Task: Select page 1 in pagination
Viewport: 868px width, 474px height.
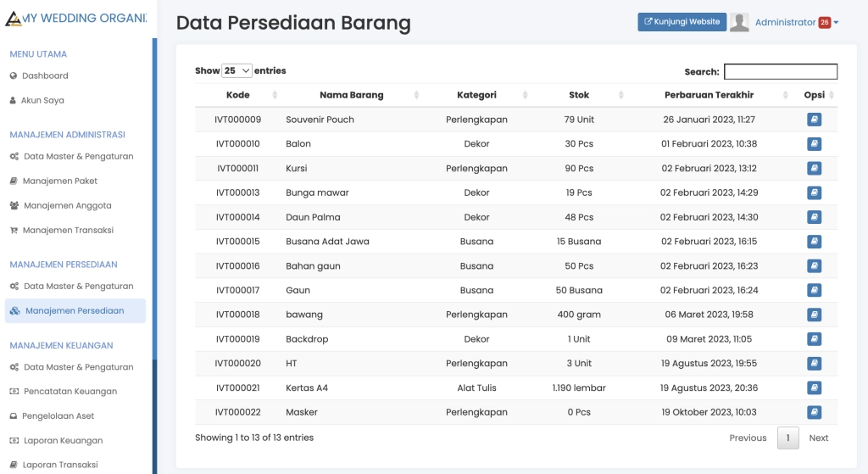Action: (x=787, y=438)
